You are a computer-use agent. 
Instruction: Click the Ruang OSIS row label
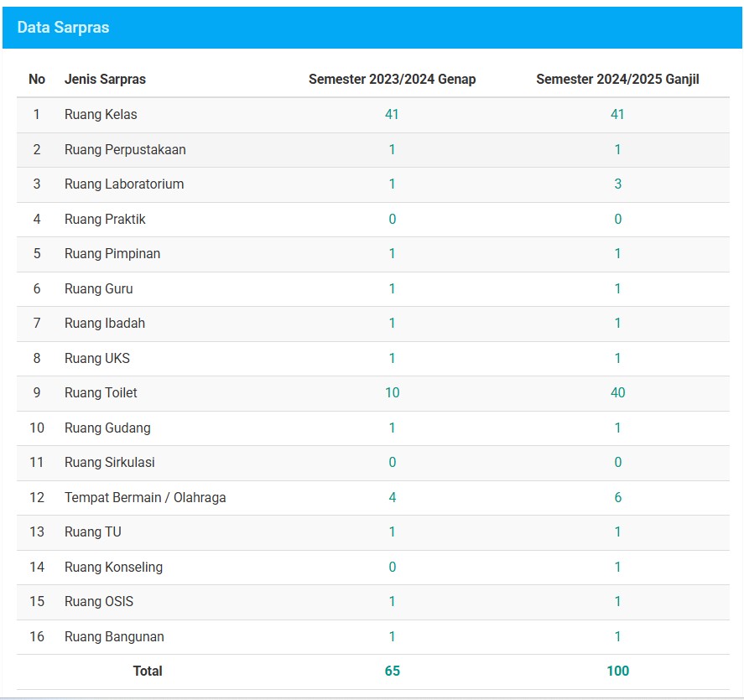pyautogui.click(x=99, y=602)
